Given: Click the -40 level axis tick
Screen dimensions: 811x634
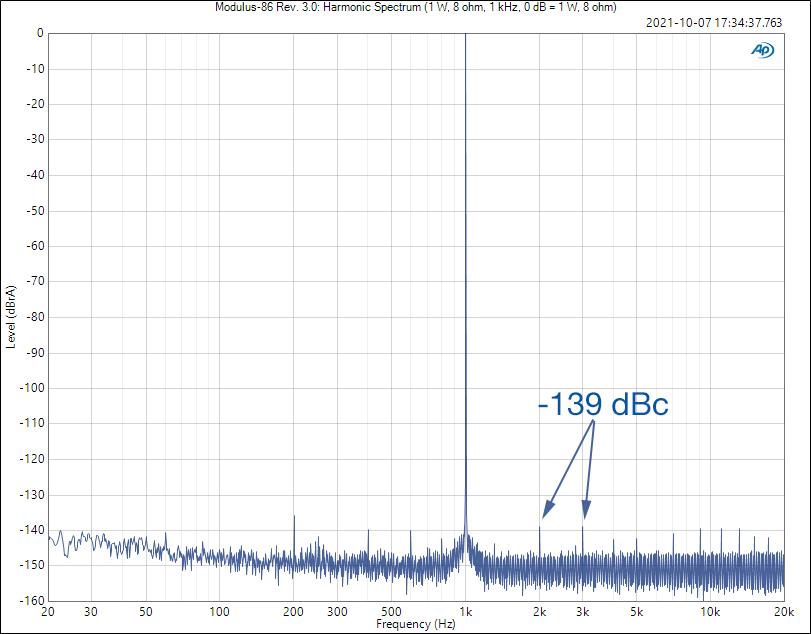Looking at the screenshot, I should coord(35,175).
